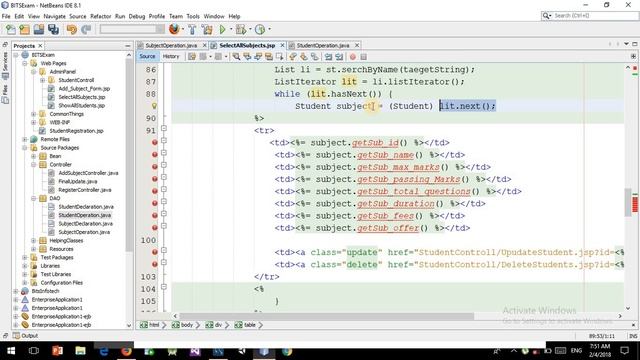Click the editor vertical scrollbar thumb
This screenshot has width=640, height=360.
coord(629,202)
